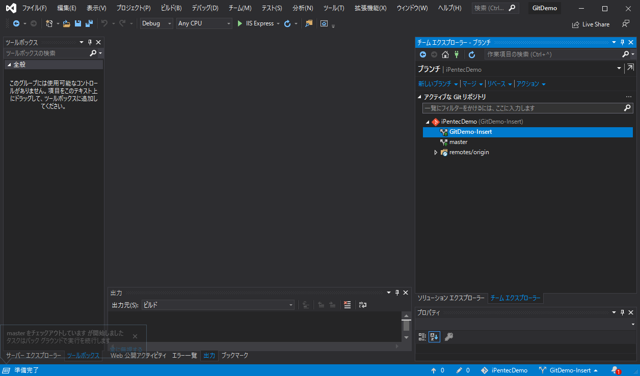The width and height of the screenshot is (640, 376).
Task: Click the Output panel vertical scrollbar
Action: pos(406,327)
